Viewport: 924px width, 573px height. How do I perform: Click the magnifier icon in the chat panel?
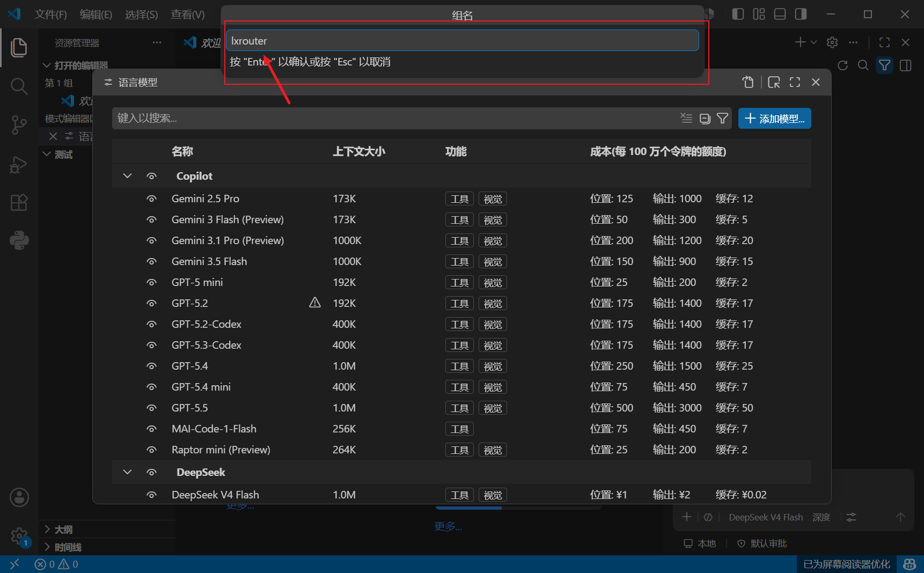pyautogui.click(x=863, y=65)
